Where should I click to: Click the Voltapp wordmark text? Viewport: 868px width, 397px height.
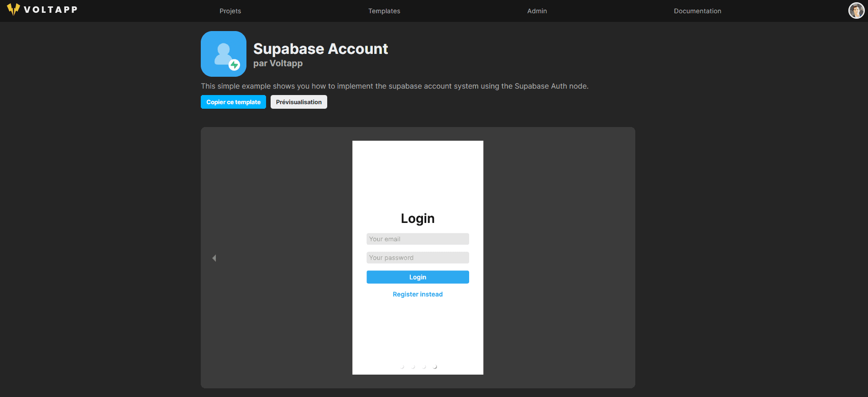[x=51, y=10]
